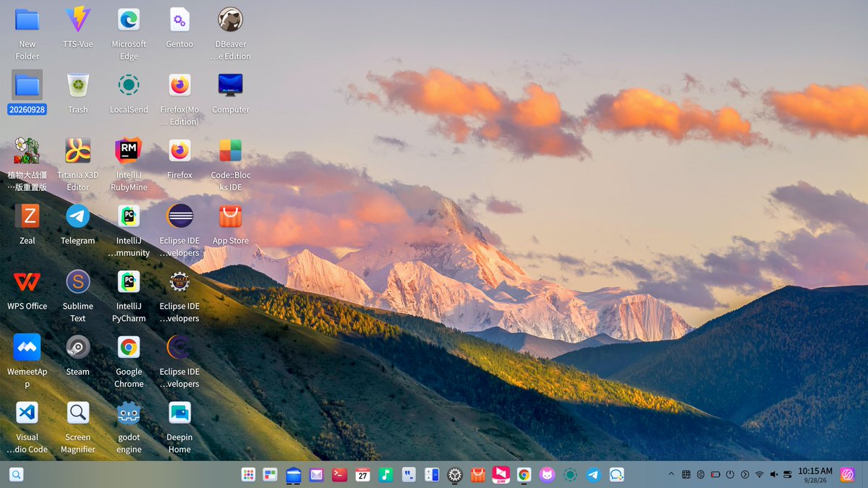This screenshot has height=488, width=868.
Task: Launch LocalSend from the desktop
Action: (x=129, y=85)
